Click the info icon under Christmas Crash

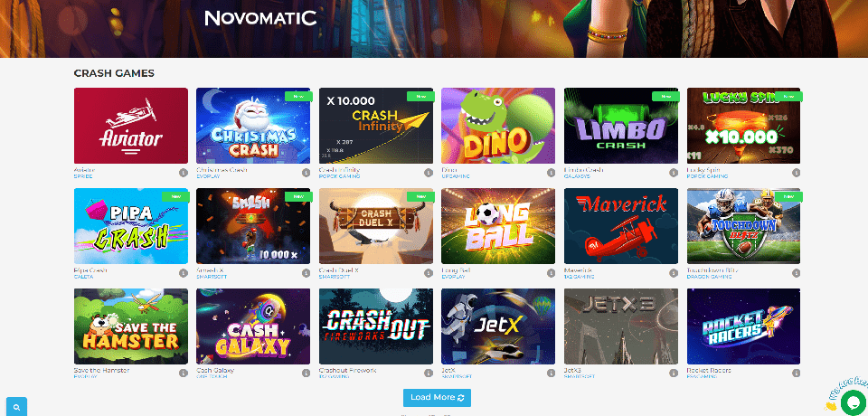click(x=307, y=173)
